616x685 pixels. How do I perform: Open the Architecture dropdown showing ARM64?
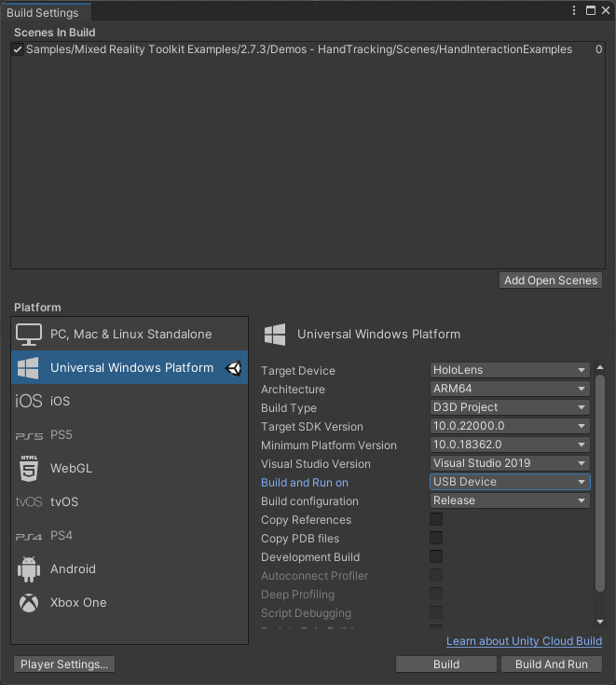coord(510,389)
